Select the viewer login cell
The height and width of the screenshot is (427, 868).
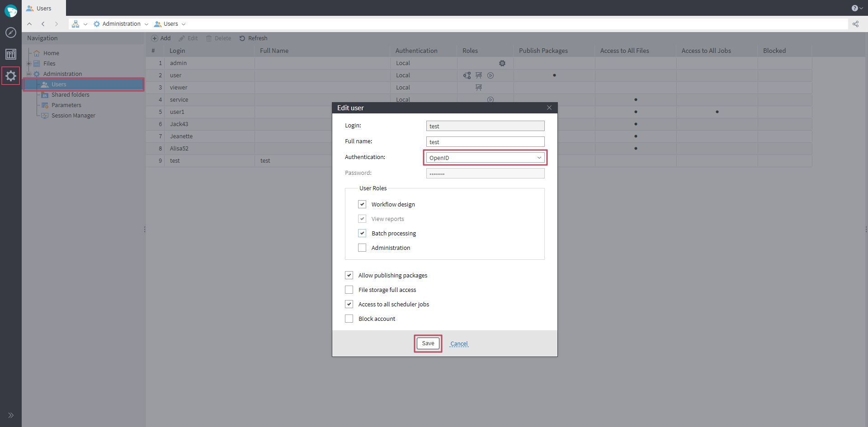[x=209, y=88]
